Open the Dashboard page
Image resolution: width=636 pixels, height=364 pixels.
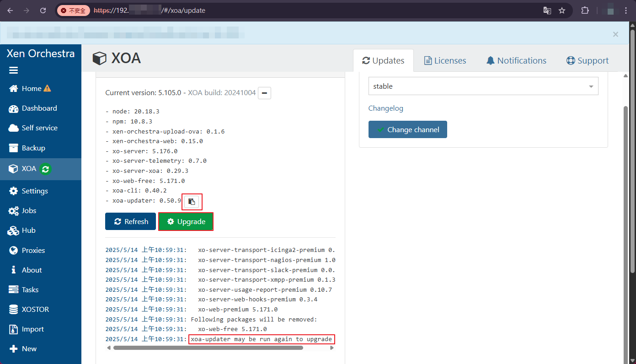click(x=33, y=108)
